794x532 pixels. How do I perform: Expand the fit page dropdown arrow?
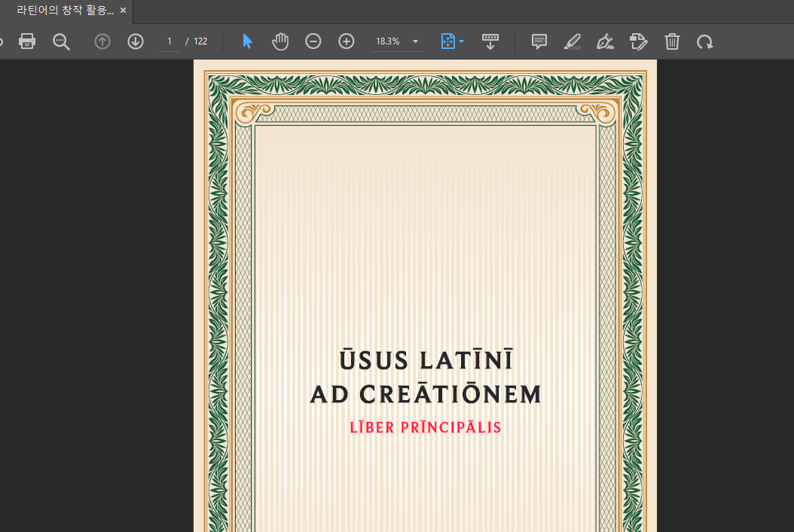pyautogui.click(x=461, y=41)
